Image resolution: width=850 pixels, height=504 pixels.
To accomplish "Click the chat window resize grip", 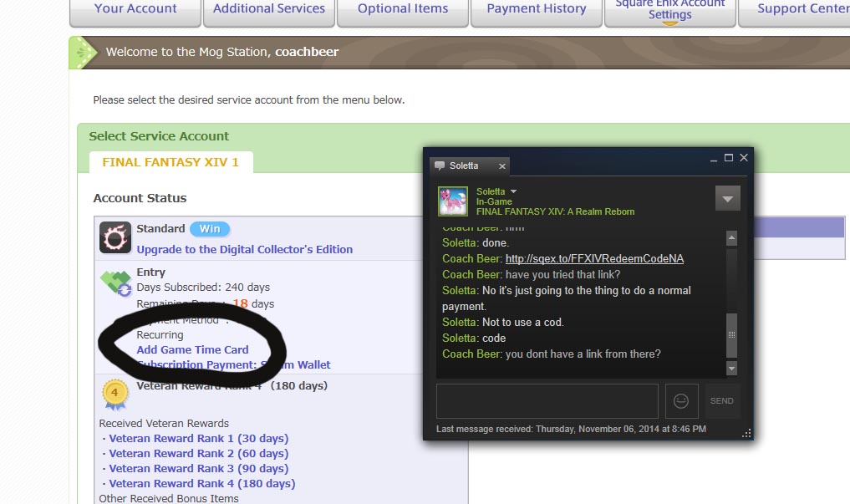I will pos(746,433).
